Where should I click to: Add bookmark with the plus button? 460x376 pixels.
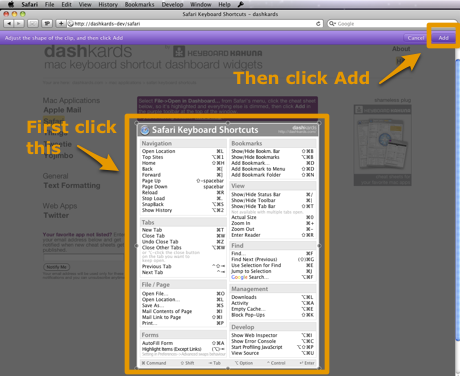[x=61, y=23]
